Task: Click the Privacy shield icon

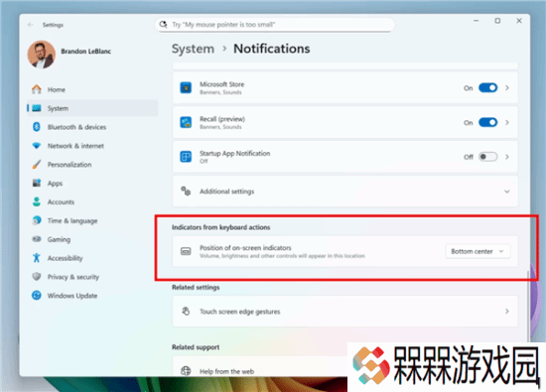Action: pyautogui.click(x=36, y=277)
